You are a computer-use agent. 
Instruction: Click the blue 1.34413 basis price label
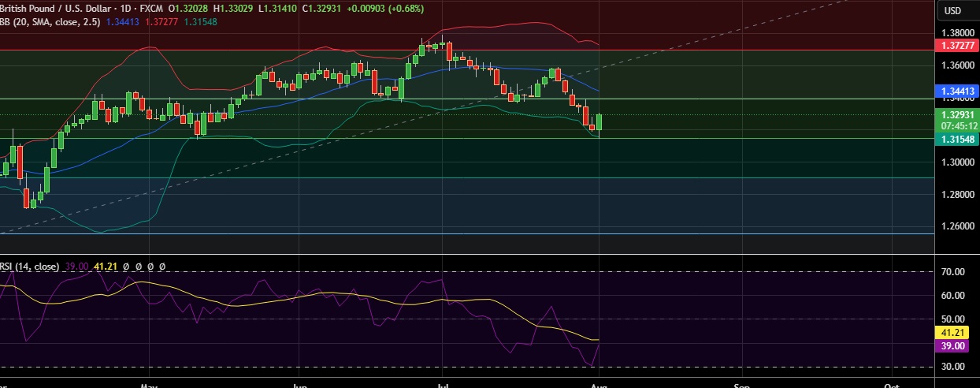958,91
